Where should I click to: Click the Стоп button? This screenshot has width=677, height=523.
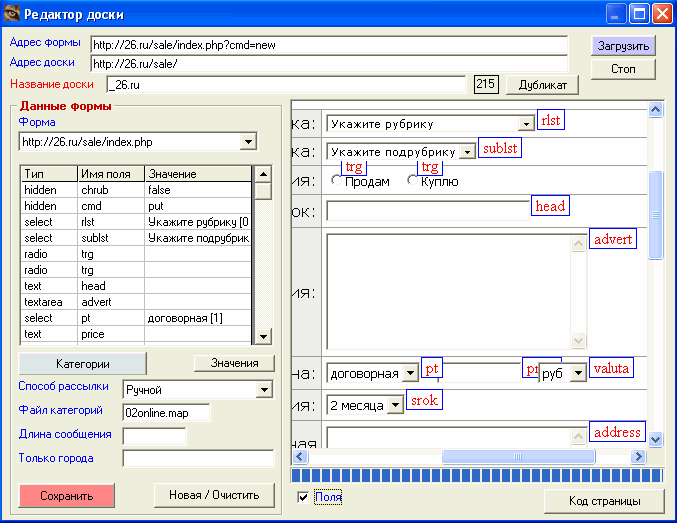(623, 69)
